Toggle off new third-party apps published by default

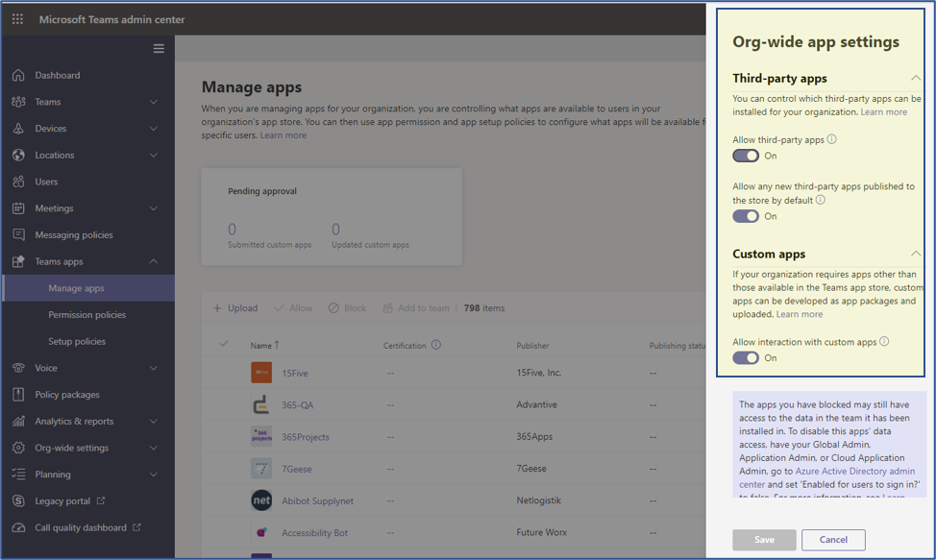click(x=744, y=215)
